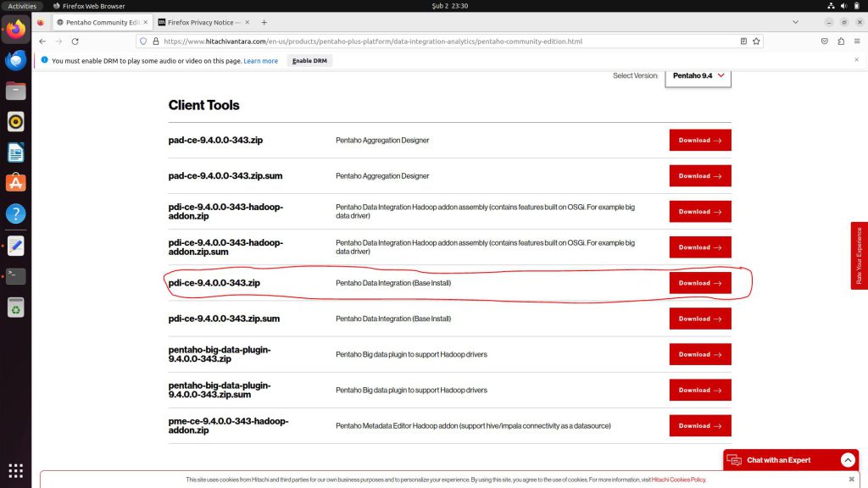Open Firefox from the Ubuntu dock
868x488 pixels.
pyautogui.click(x=15, y=29)
